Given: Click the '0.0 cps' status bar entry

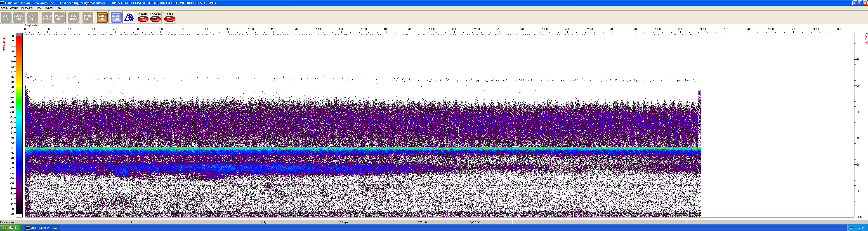Looking at the screenshot, I should pyautogui.click(x=344, y=222).
